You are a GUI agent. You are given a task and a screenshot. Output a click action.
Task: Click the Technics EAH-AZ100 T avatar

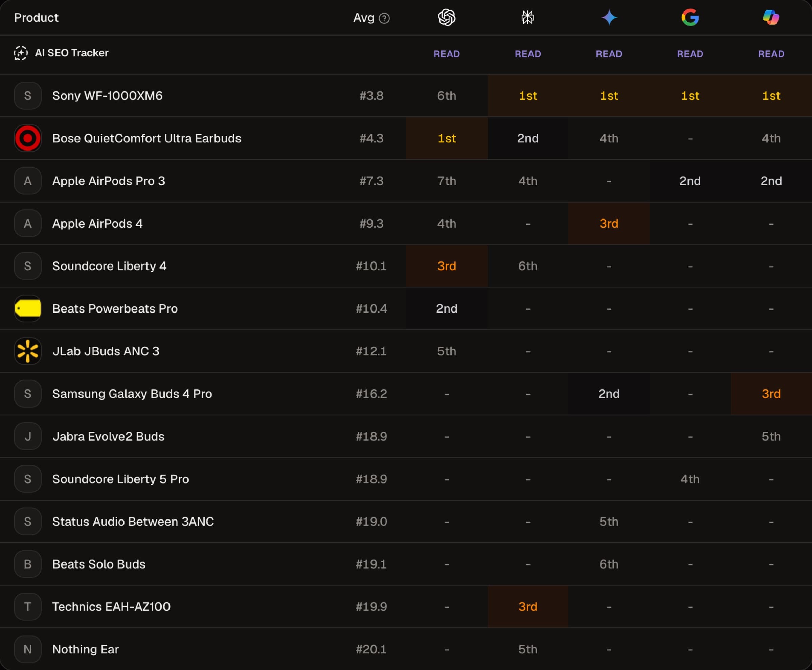click(x=28, y=606)
